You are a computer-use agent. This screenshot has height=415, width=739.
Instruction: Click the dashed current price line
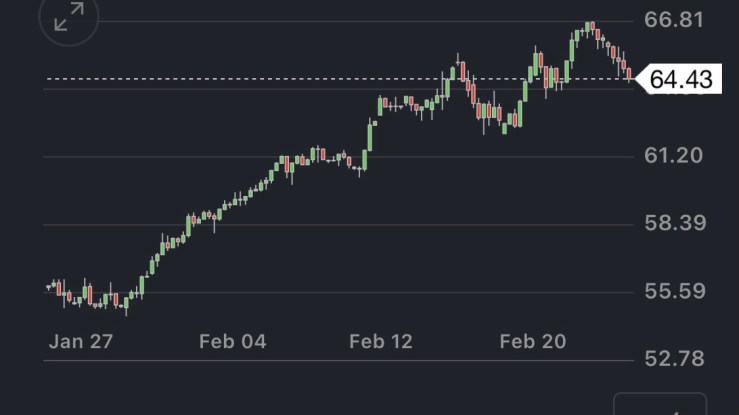click(x=300, y=78)
